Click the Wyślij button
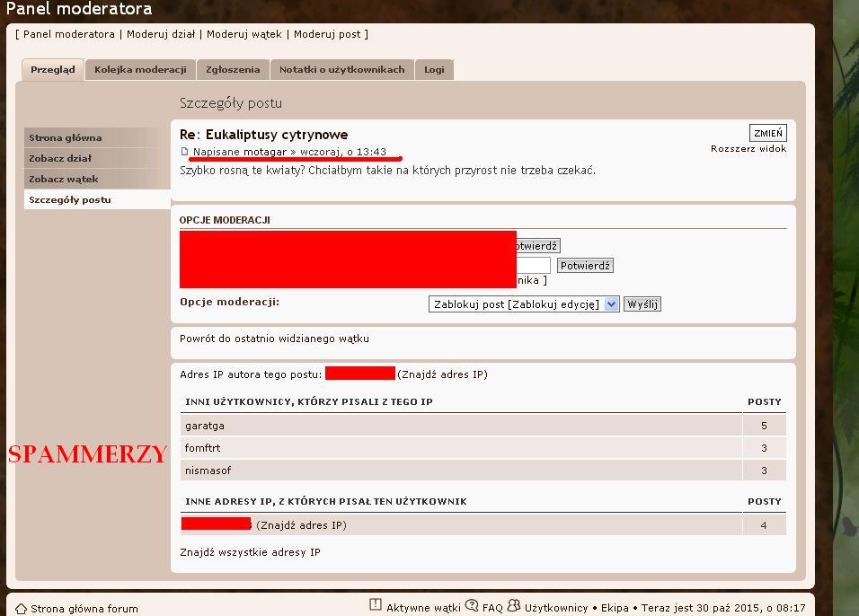 pos(642,304)
